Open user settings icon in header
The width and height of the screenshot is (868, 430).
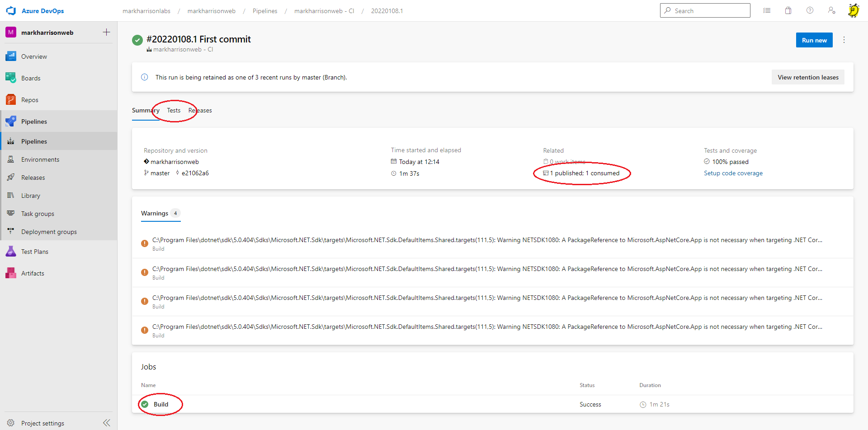[831, 10]
